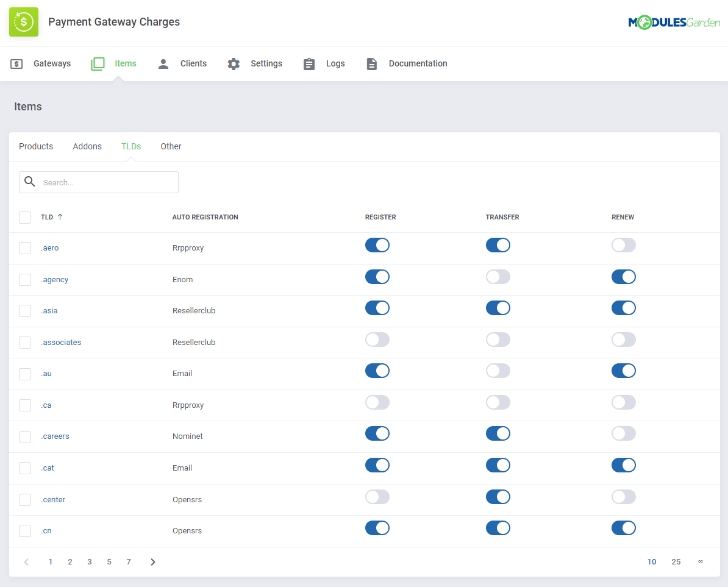Go to page 7
The width and height of the screenshot is (728, 587).
coord(129,562)
